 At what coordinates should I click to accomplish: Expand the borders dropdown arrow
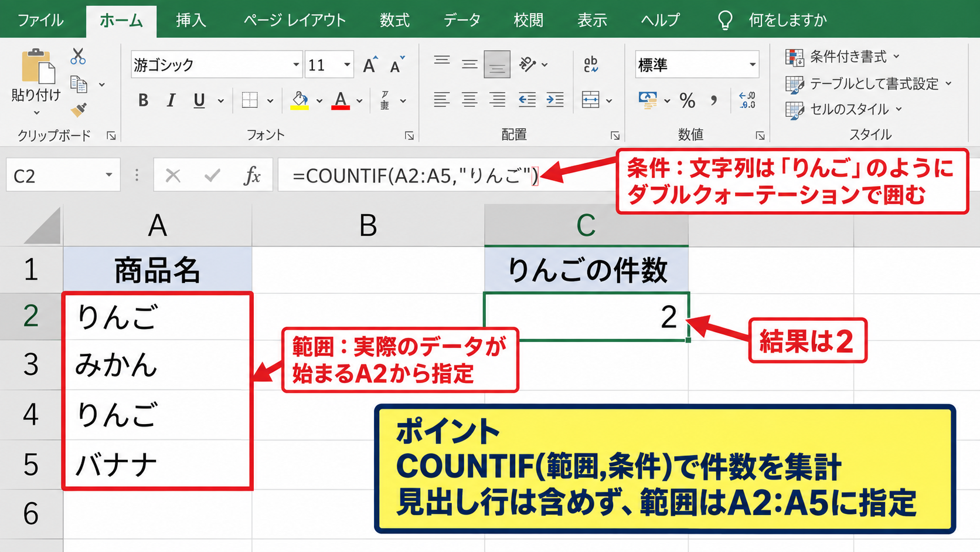(x=270, y=101)
